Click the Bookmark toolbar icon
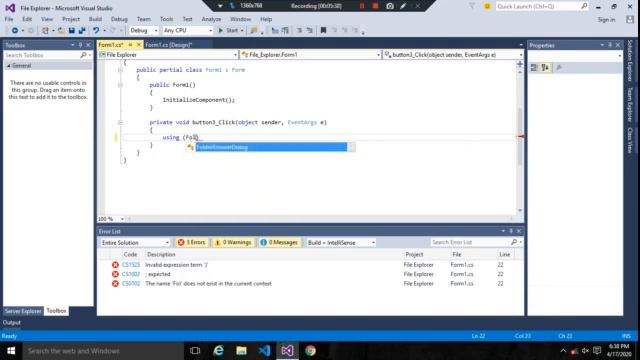Screen dimensions: 640x360 click(x=323, y=30)
